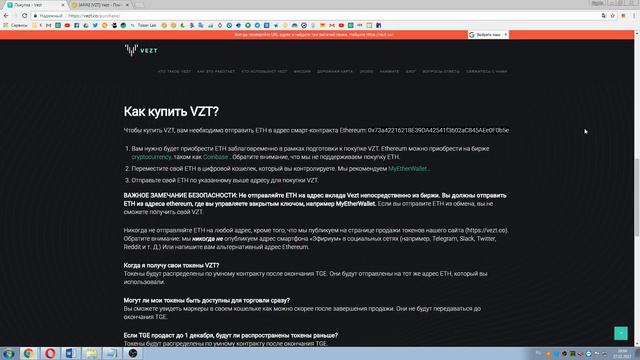Open the Google Translate language dropdown

click(488, 35)
